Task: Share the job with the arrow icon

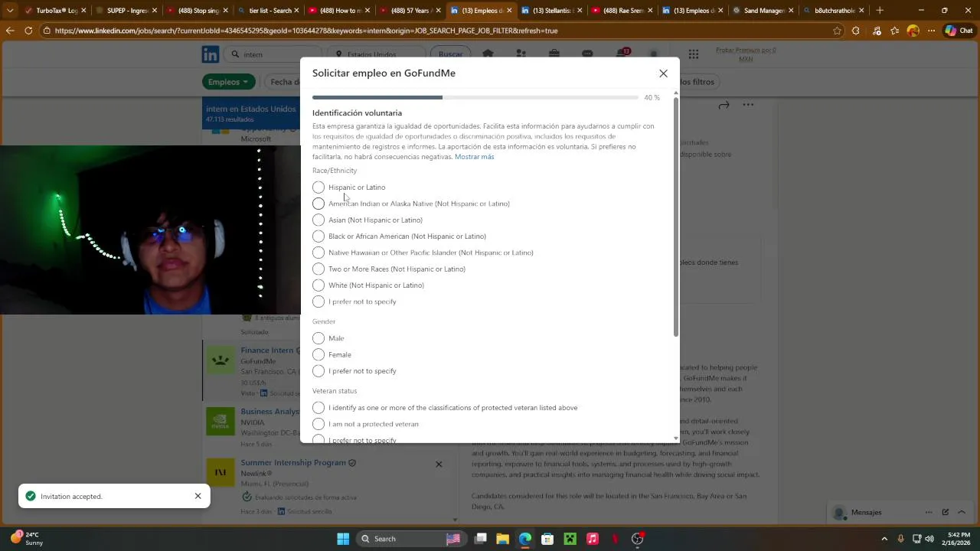Action: (x=724, y=105)
